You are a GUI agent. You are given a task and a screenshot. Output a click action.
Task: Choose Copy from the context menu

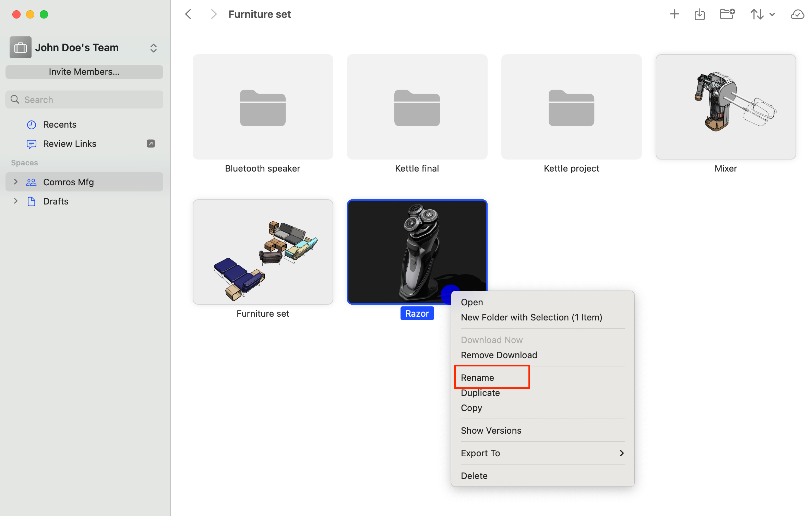(542, 408)
